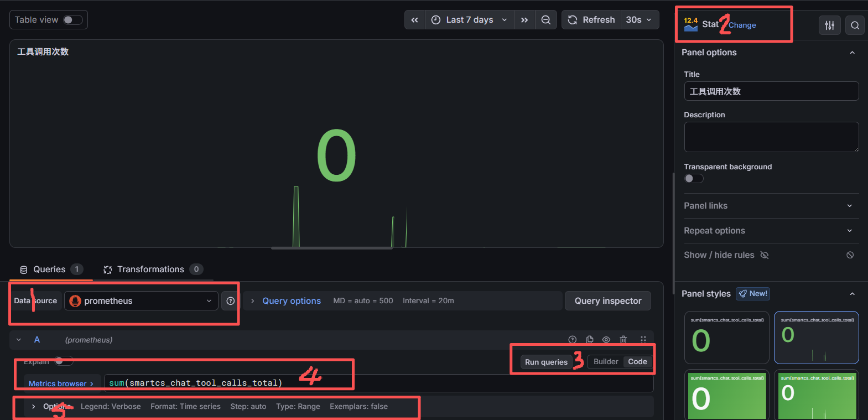The width and height of the screenshot is (868, 420).
Task: Open the 30s refresh interval dropdown
Action: (640, 20)
